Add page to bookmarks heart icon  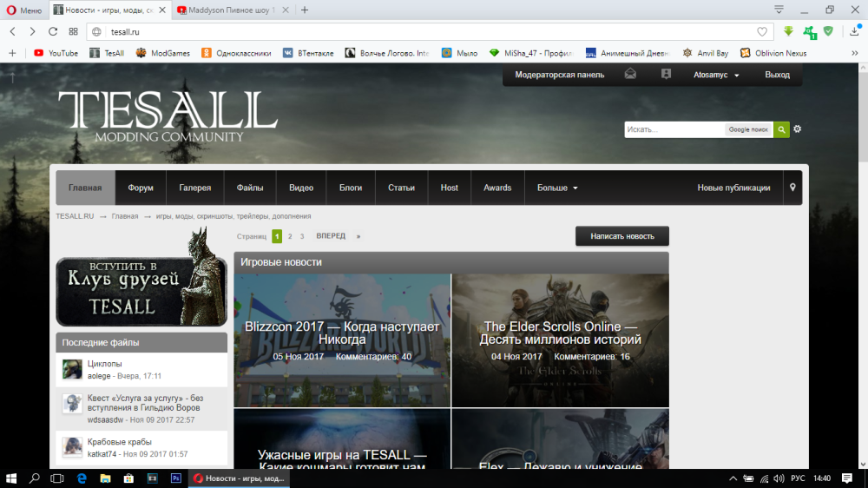(762, 31)
